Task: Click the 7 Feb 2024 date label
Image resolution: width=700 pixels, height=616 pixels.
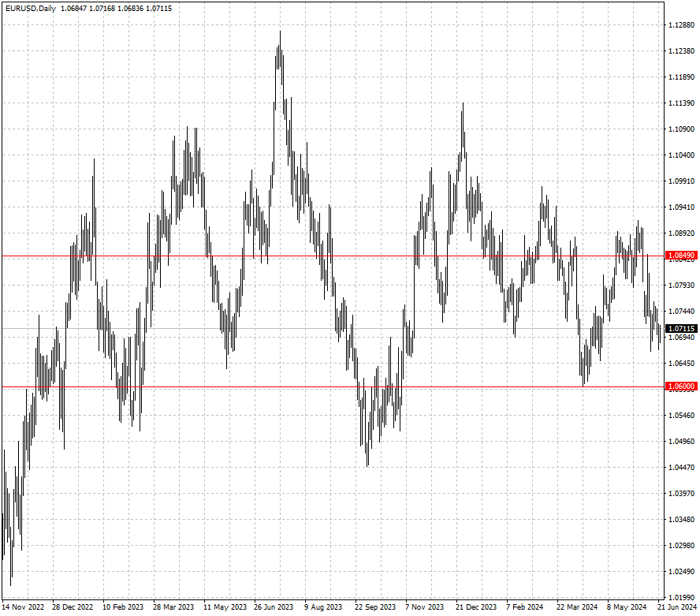Action: tap(524, 607)
